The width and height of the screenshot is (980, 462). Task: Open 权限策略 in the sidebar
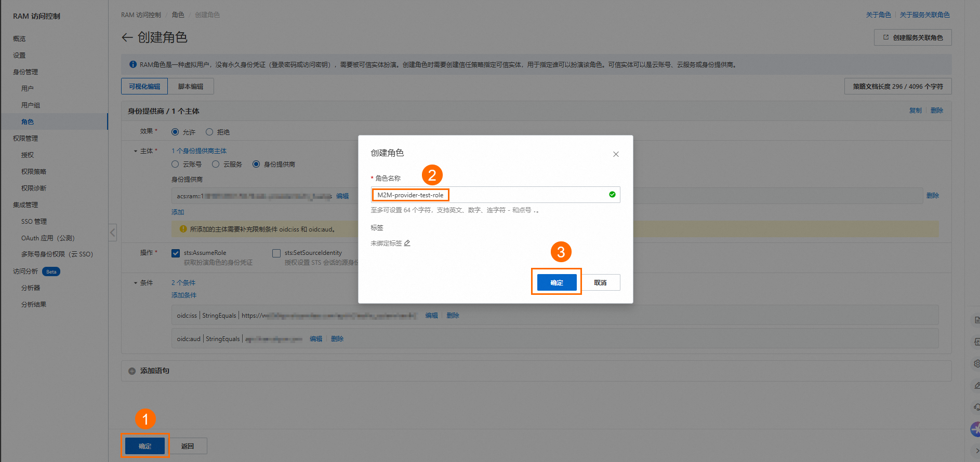pyautogui.click(x=34, y=172)
